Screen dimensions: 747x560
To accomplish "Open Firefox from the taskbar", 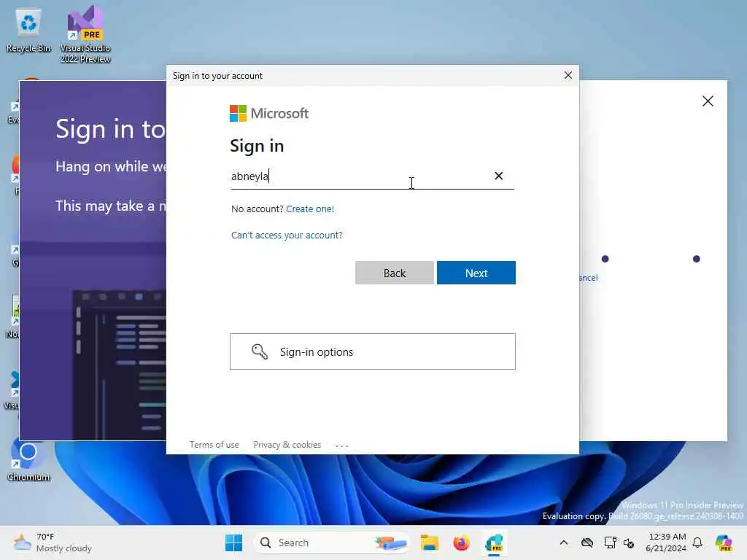I will pos(461,542).
